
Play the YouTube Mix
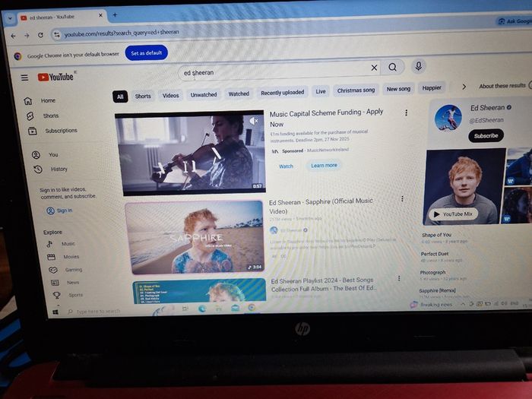tap(453, 214)
